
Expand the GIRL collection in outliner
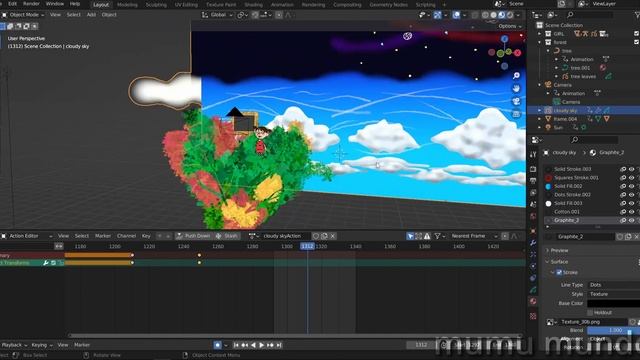tap(540, 33)
